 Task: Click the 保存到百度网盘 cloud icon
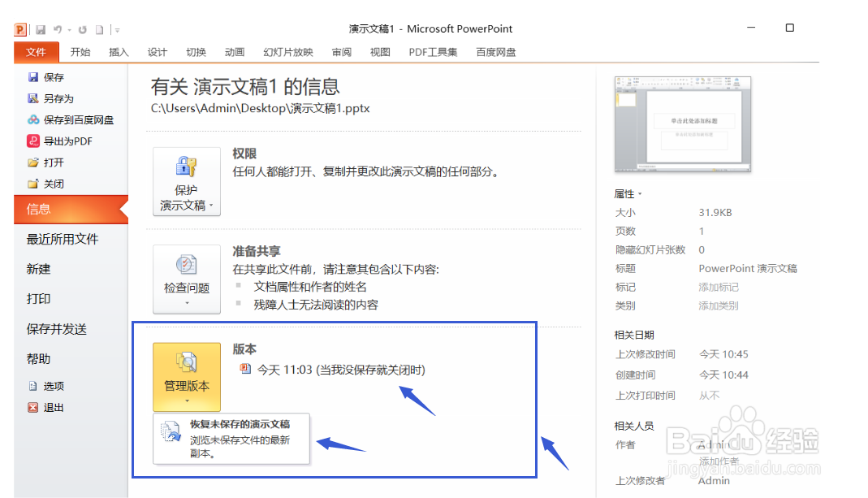pos(33,119)
